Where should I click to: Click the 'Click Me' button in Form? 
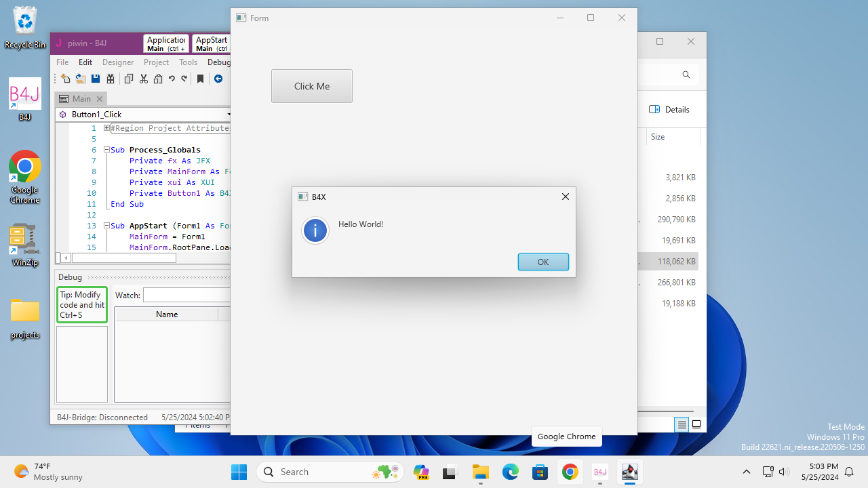(312, 86)
